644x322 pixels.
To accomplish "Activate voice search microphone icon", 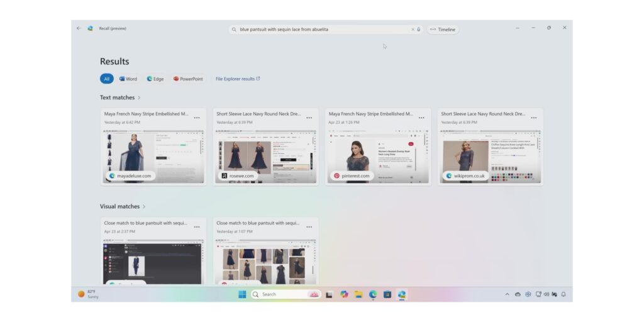I will 418,30.
